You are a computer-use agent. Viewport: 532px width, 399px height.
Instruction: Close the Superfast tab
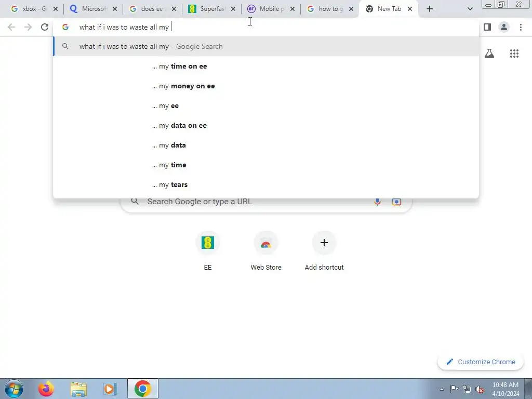point(233,9)
